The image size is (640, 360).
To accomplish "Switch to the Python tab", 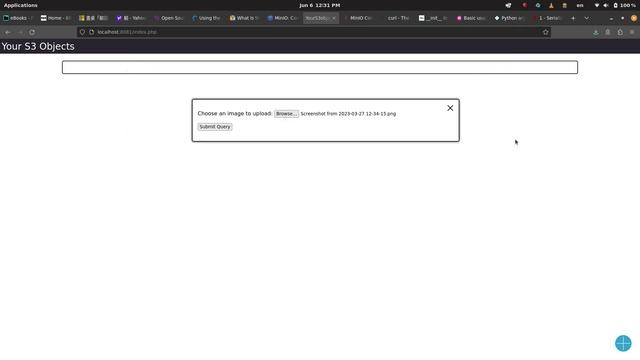I will 509,18.
